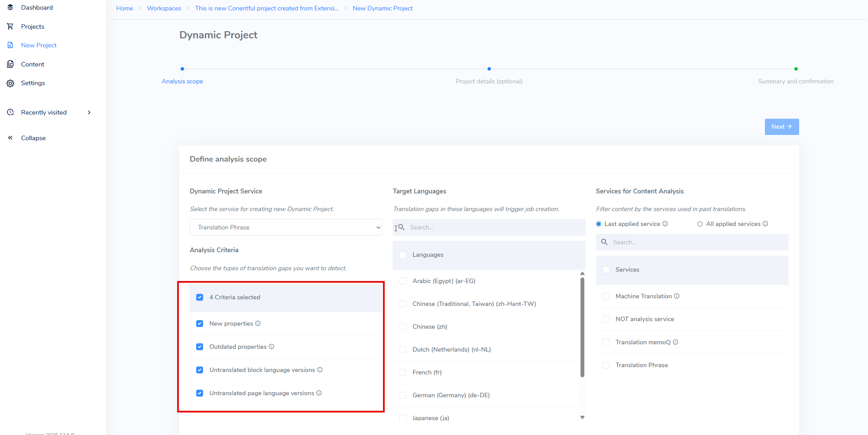Click magnifier icon in Services search
The image size is (868, 435).
pyautogui.click(x=604, y=242)
